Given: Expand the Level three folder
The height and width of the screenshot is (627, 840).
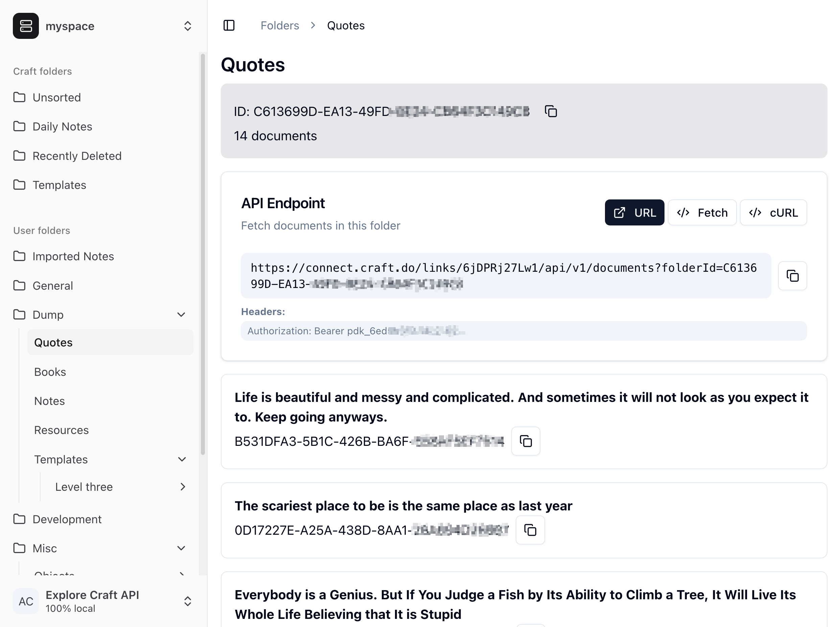Looking at the screenshot, I should pyautogui.click(x=183, y=487).
